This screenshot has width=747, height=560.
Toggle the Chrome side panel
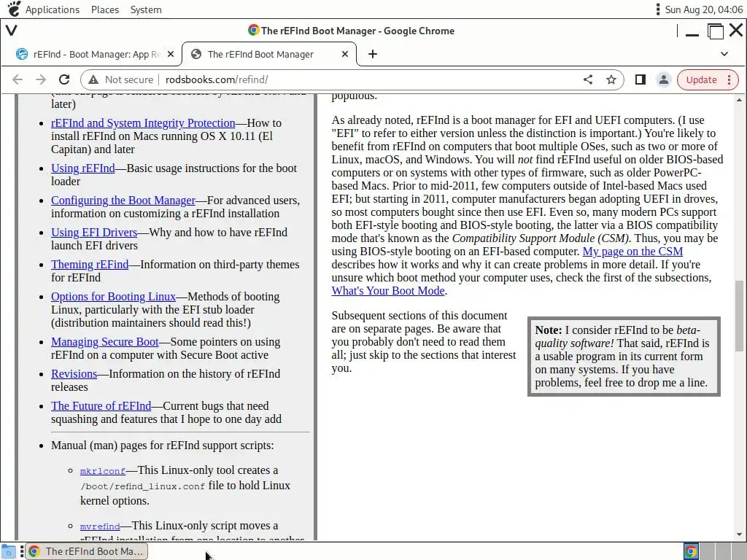[640, 79]
